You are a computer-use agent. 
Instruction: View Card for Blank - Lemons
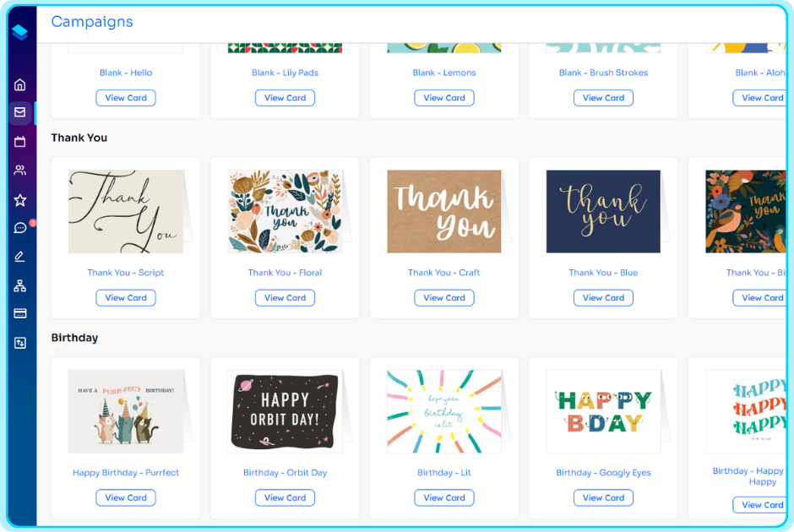[444, 98]
